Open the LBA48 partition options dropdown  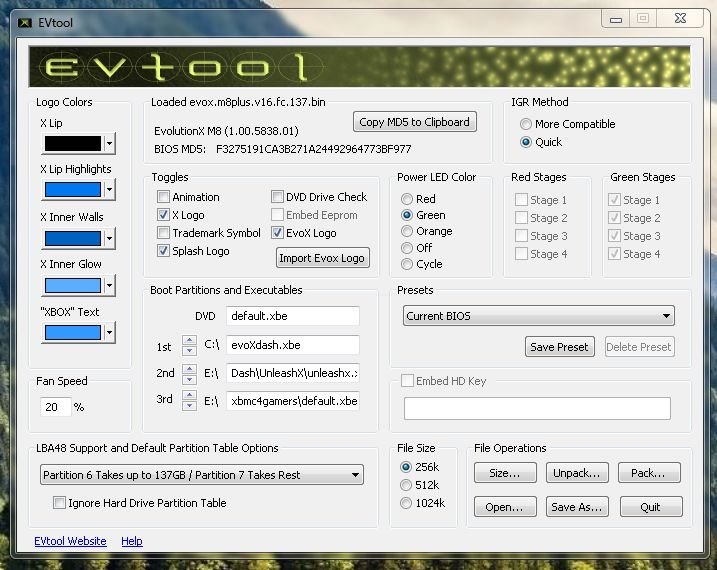[x=202, y=475]
